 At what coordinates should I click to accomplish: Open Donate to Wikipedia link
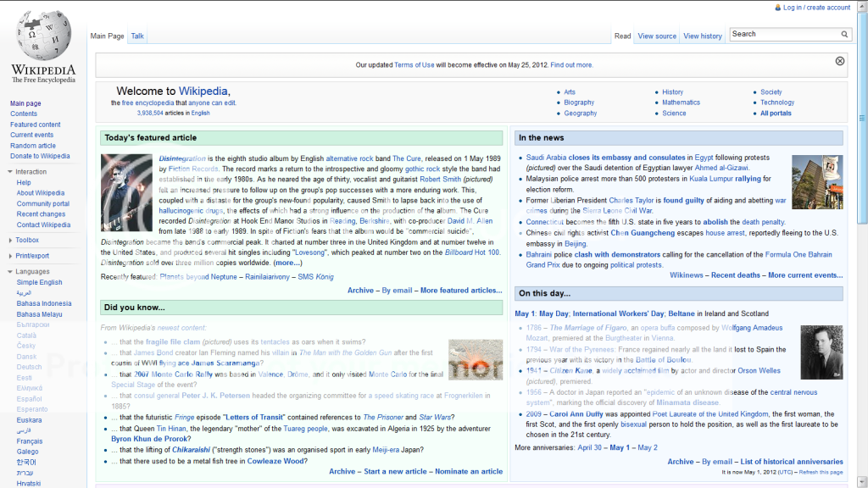click(40, 156)
